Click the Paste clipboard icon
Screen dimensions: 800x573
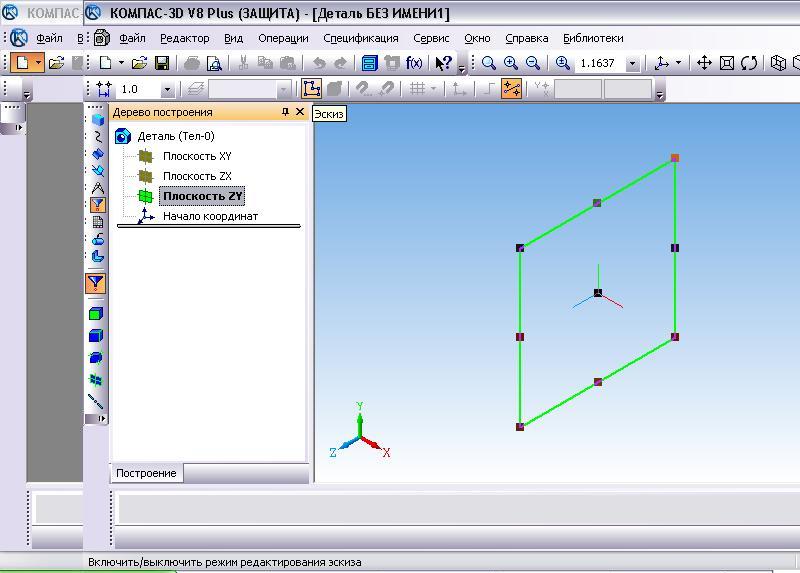click(288, 63)
